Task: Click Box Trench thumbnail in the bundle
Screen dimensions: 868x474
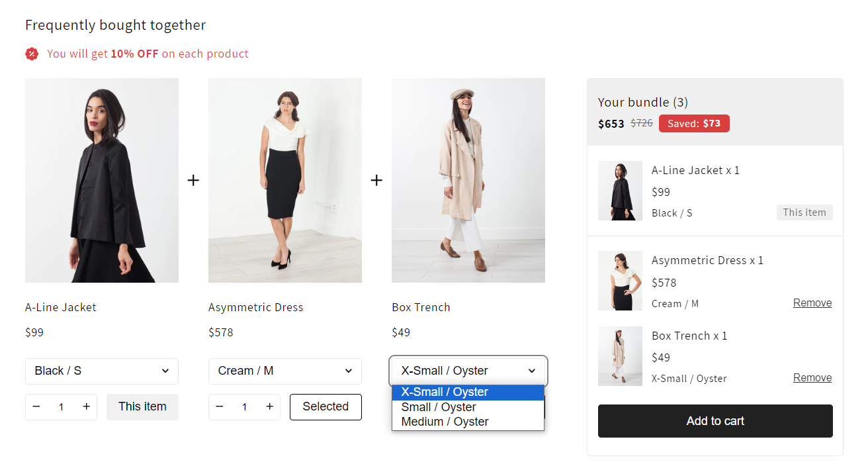Action: 620,356
